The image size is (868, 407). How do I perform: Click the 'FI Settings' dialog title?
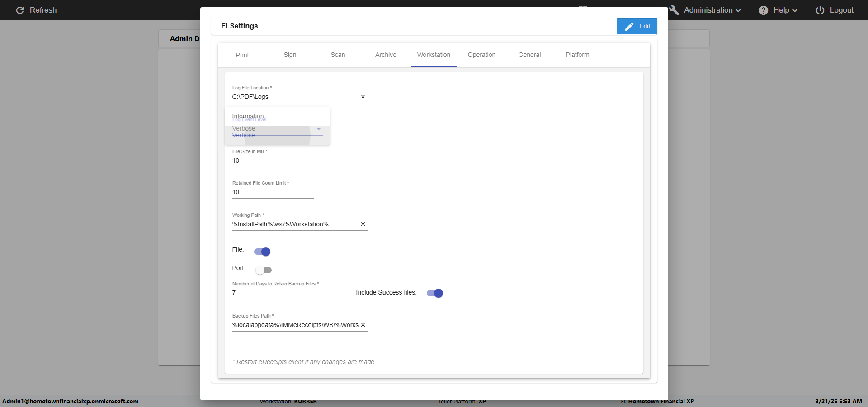click(240, 26)
